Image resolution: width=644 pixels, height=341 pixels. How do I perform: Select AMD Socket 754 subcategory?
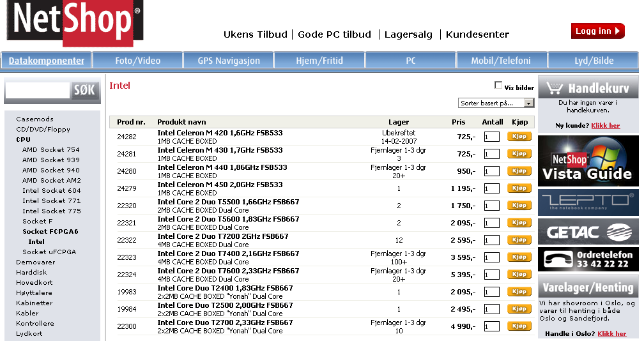tap(51, 150)
